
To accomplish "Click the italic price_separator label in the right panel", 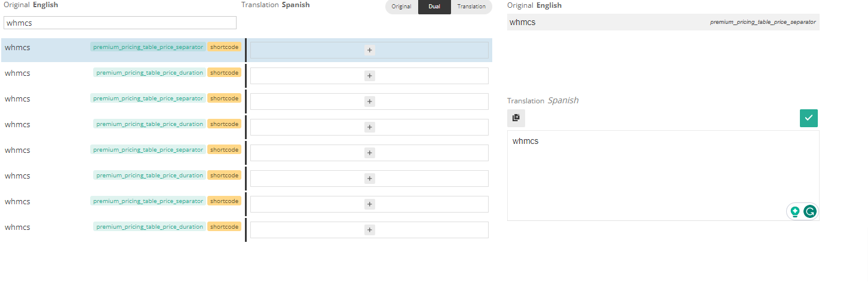I will click(763, 22).
